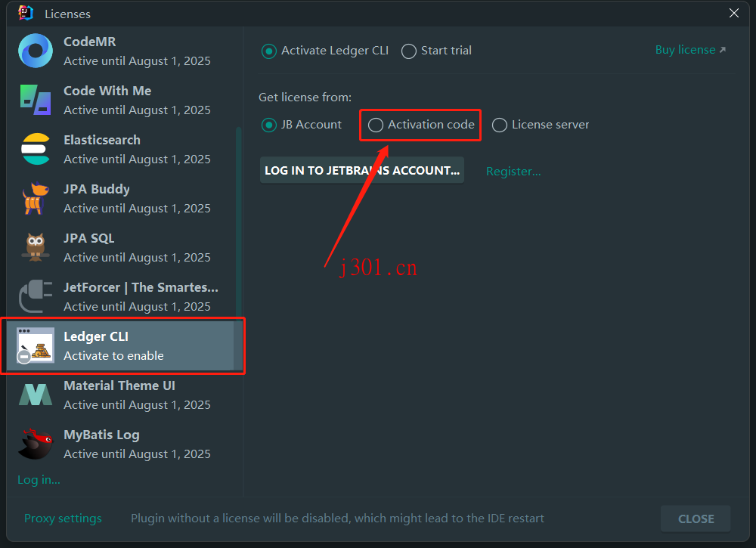Click the Log in link at bottom left
756x548 pixels.
tap(39, 479)
